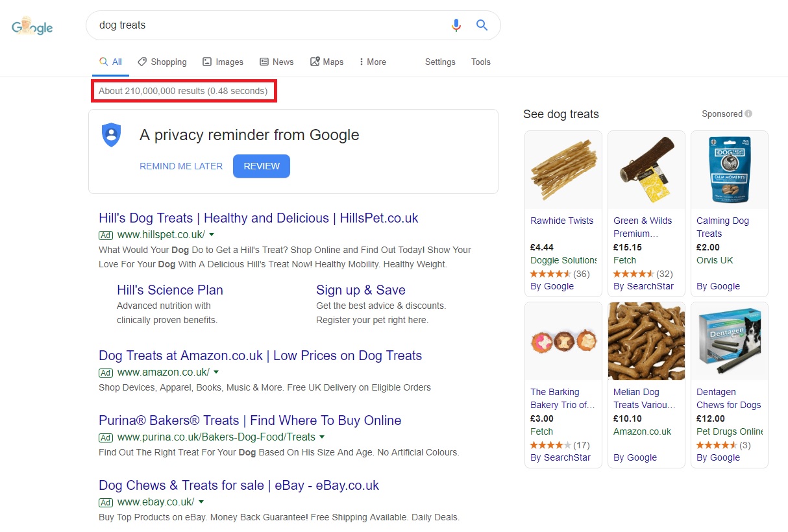
Task: Click the star rating under Dentagen Chews
Action: pos(717,445)
